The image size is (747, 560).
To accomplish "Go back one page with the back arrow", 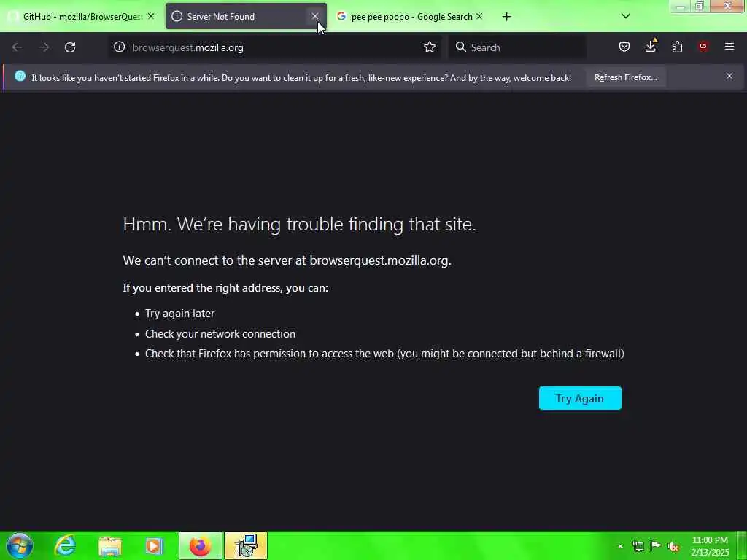I will point(18,47).
